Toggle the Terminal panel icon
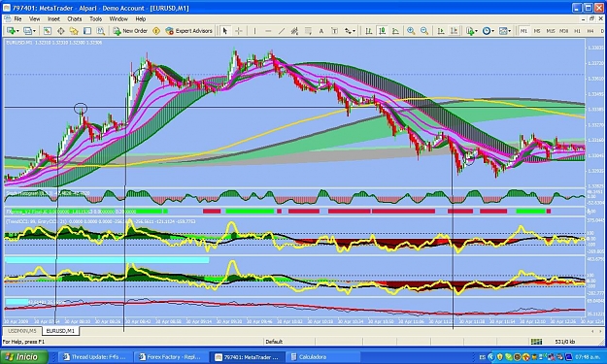 pos(87,31)
